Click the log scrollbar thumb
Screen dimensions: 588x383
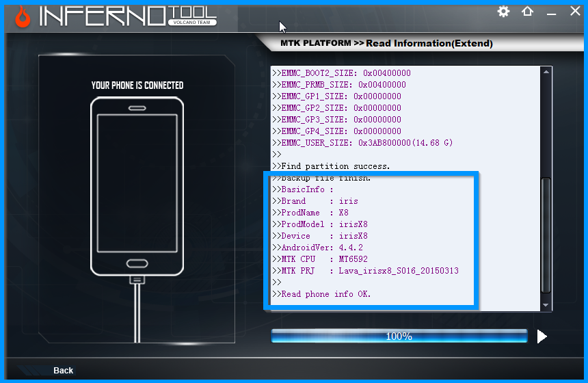[546, 235]
